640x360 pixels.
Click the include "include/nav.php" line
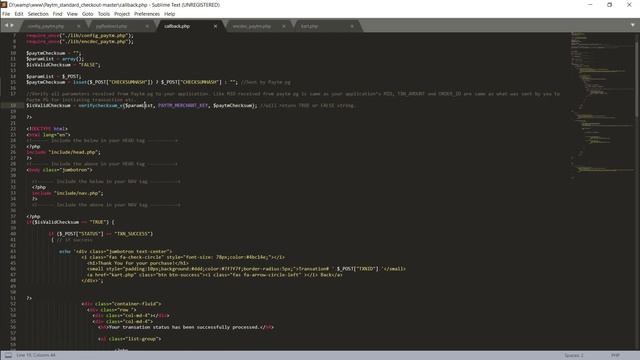68,193
